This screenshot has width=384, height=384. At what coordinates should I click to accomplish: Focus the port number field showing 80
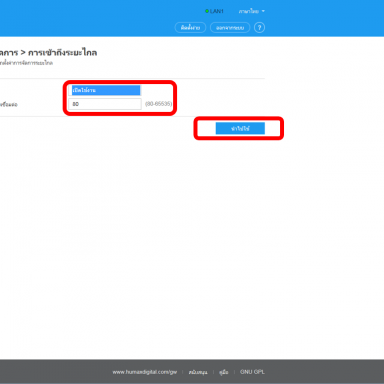[x=105, y=104]
